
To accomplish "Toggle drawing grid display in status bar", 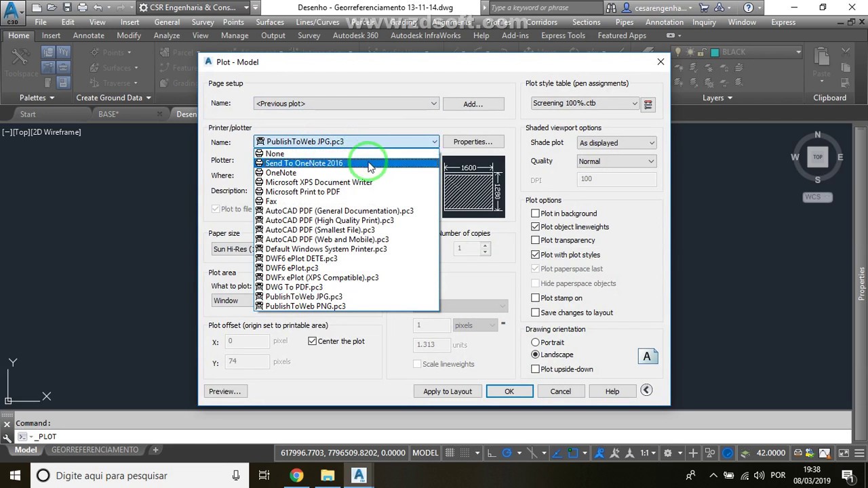I will pyautogui.click(x=451, y=453).
